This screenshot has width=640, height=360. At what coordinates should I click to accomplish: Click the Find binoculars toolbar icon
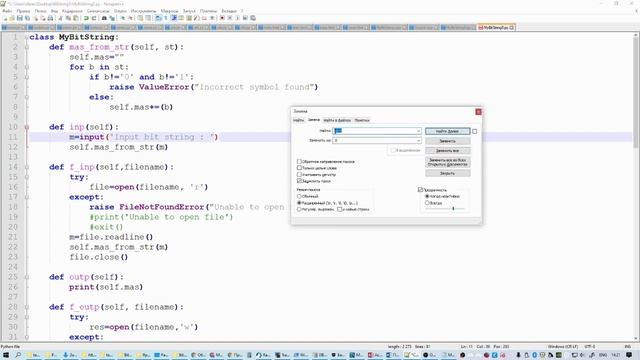(104, 18)
